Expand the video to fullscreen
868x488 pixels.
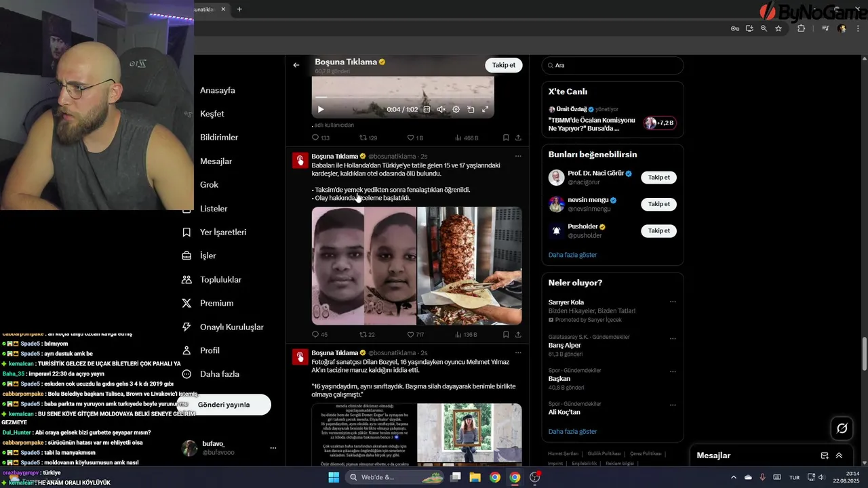485,109
